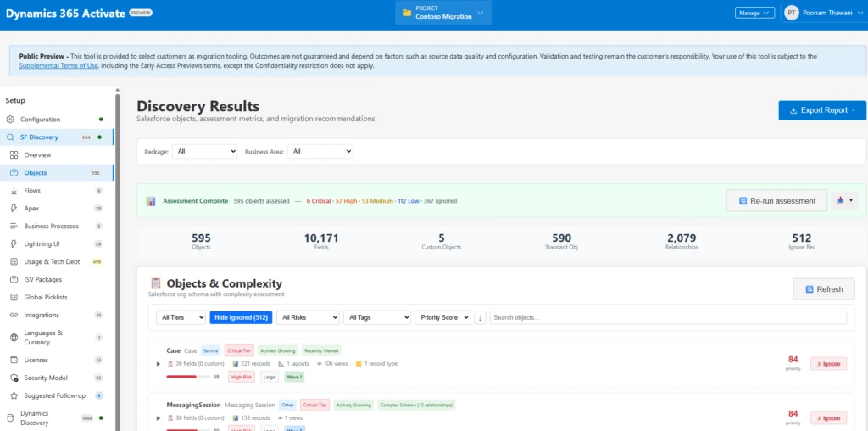Screen dimensions: 868x431
Task: Click the Flows download-arrow icon
Action: click(14, 190)
